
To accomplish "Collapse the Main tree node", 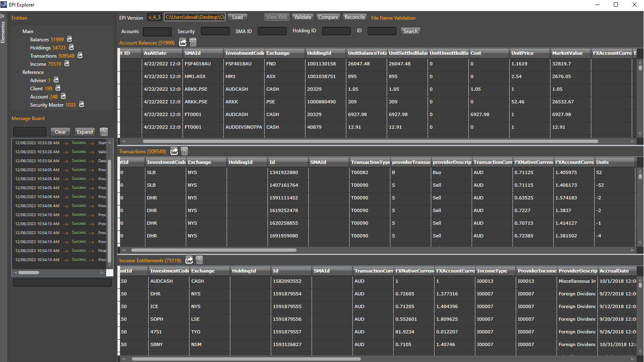I will click(x=18, y=31).
